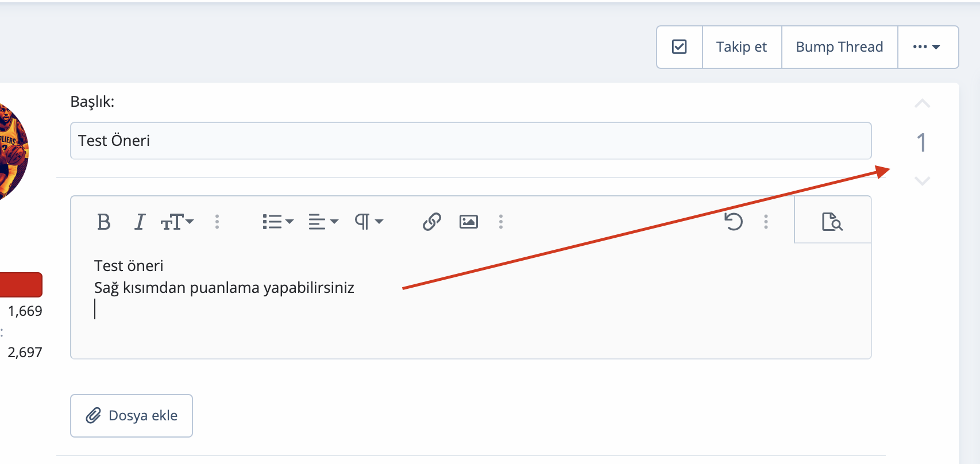This screenshot has height=464, width=980.
Task: Click the 1,669 user stat value
Action: coord(25,311)
